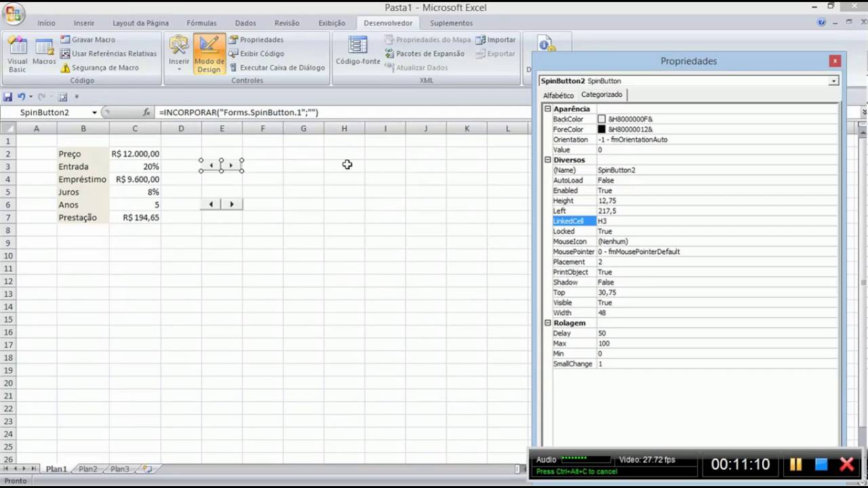Image resolution: width=868 pixels, height=488 pixels.
Task: Click Executar Caixa de Diálogo
Action: click(x=276, y=68)
